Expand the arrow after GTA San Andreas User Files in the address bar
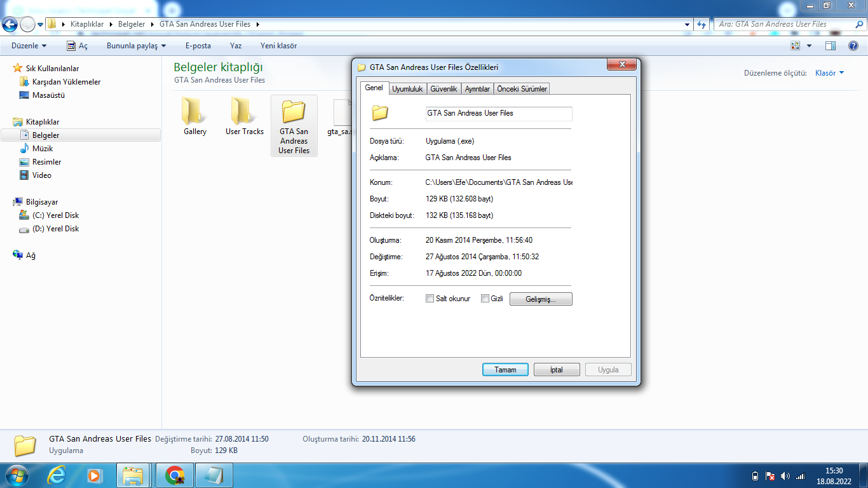 [x=257, y=24]
